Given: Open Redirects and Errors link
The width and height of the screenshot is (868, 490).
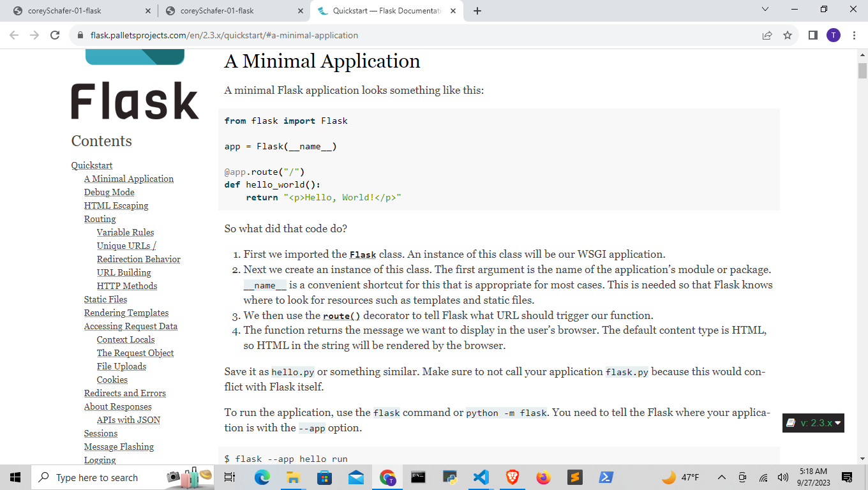Looking at the screenshot, I should click(125, 394).
